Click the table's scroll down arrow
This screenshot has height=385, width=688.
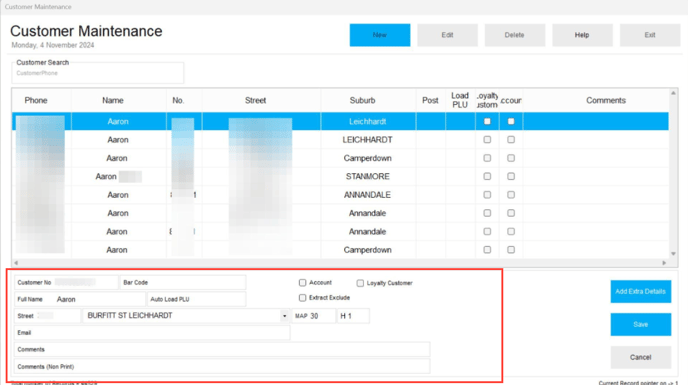pyautogui.click(x=673, y=254)
